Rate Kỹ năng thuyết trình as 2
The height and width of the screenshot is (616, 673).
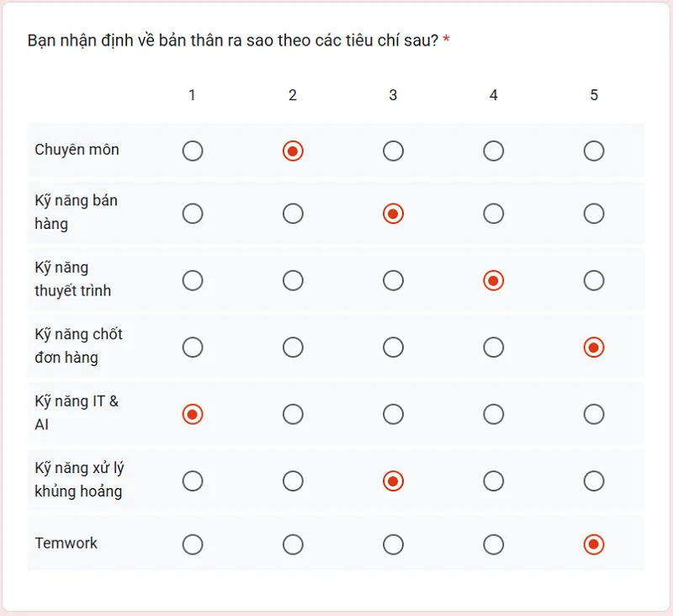click(293, 280)
